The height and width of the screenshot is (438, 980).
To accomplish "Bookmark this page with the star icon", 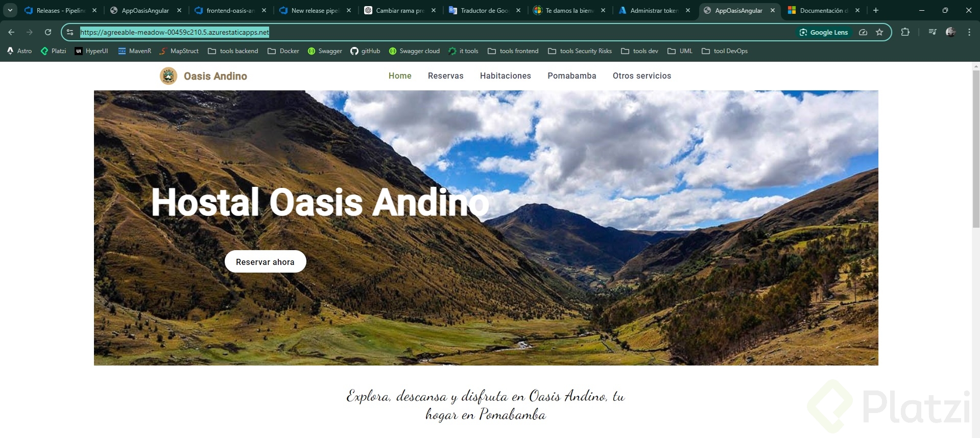I will click(x=879, y=32).
